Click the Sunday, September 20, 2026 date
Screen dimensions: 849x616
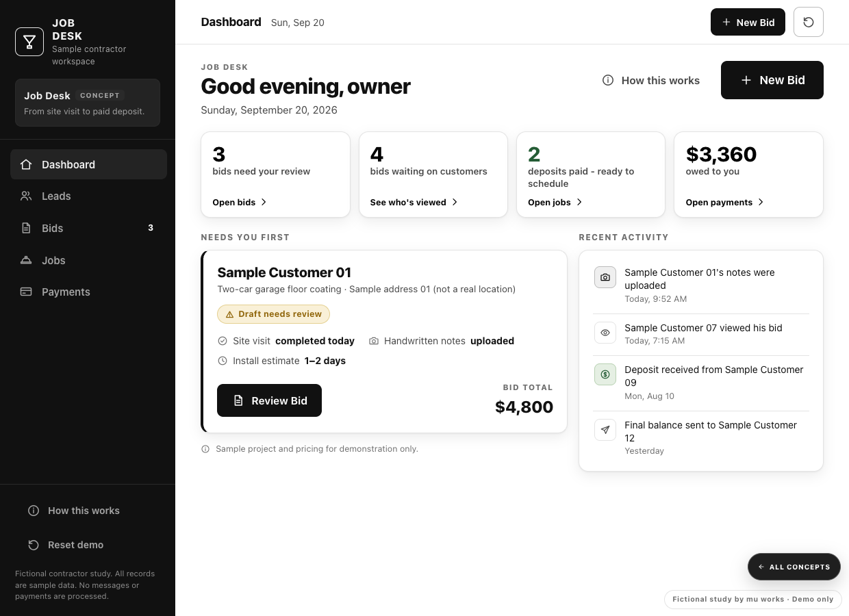[269, 110]
